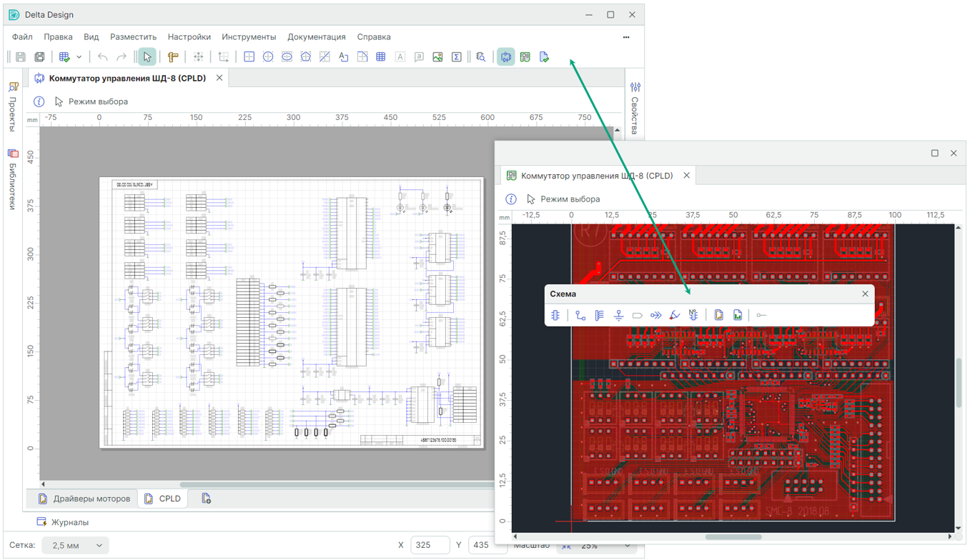Click the sum formula toolbar icon
This screenshot has width=975, height=560.
[x=456, y=57]
